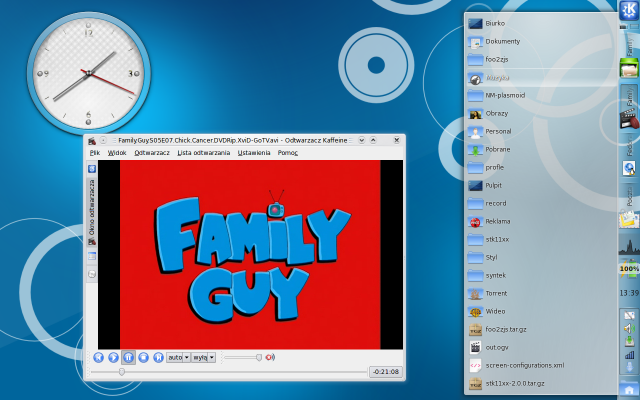The image size is (640, 400).
Task: Open the Widok menu
Action: pyautogui.click(x=117, y=153)
